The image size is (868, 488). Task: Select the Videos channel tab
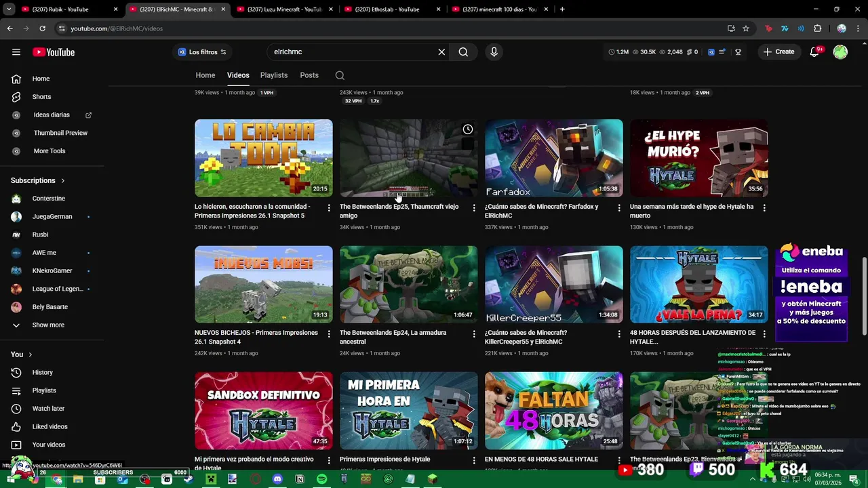[238, 75]
